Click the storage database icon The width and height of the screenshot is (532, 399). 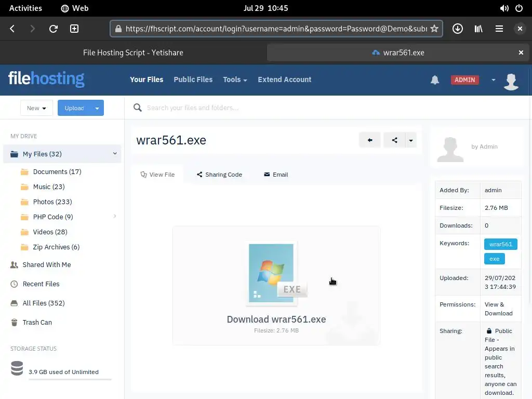coord(17,368)
